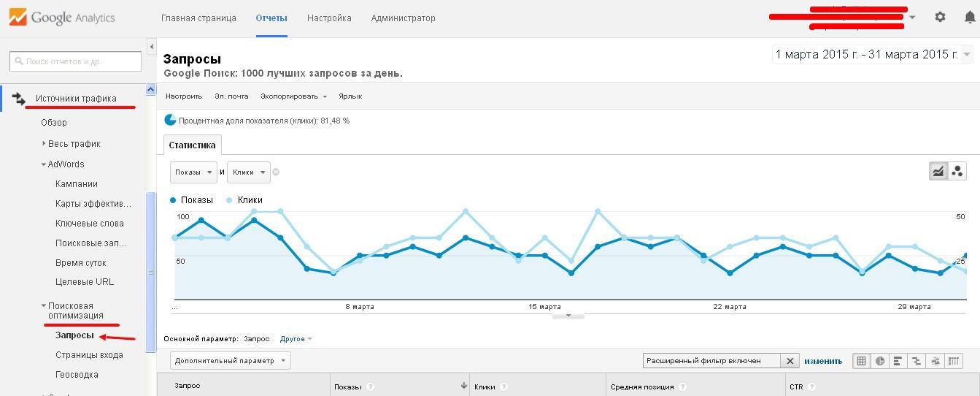Collapse the left sidebar with arrow handle

coord(151,47)
